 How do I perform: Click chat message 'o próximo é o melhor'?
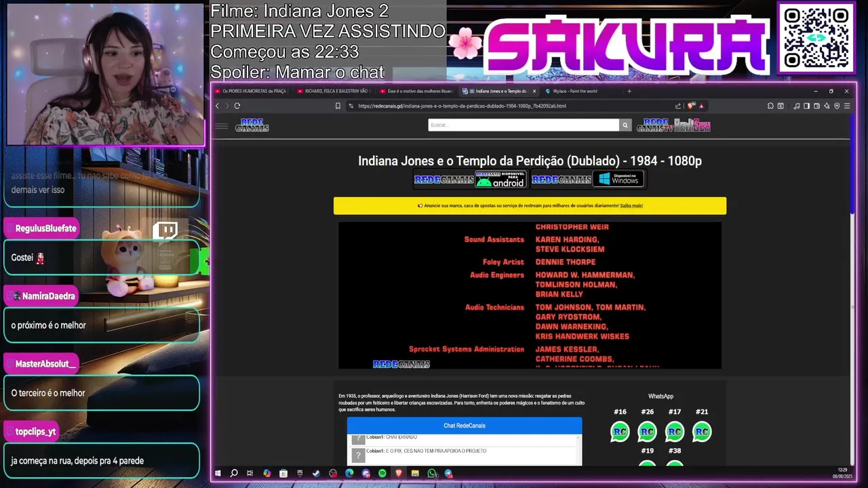pos(48,325)
